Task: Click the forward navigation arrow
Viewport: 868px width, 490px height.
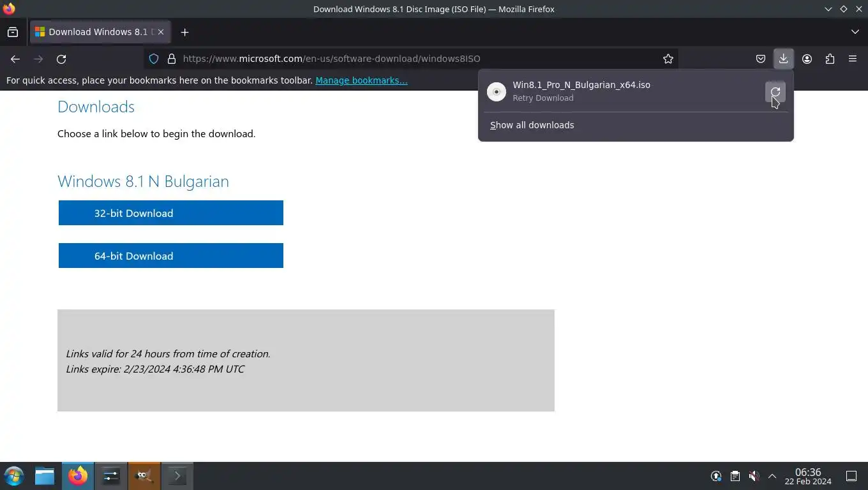Action: pyautogui.click(x=38, y=59)
